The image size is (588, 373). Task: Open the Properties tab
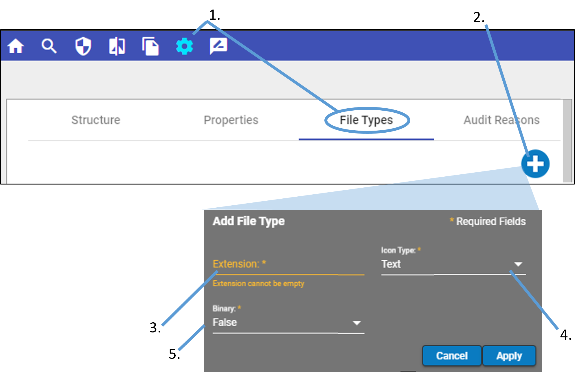231,120
